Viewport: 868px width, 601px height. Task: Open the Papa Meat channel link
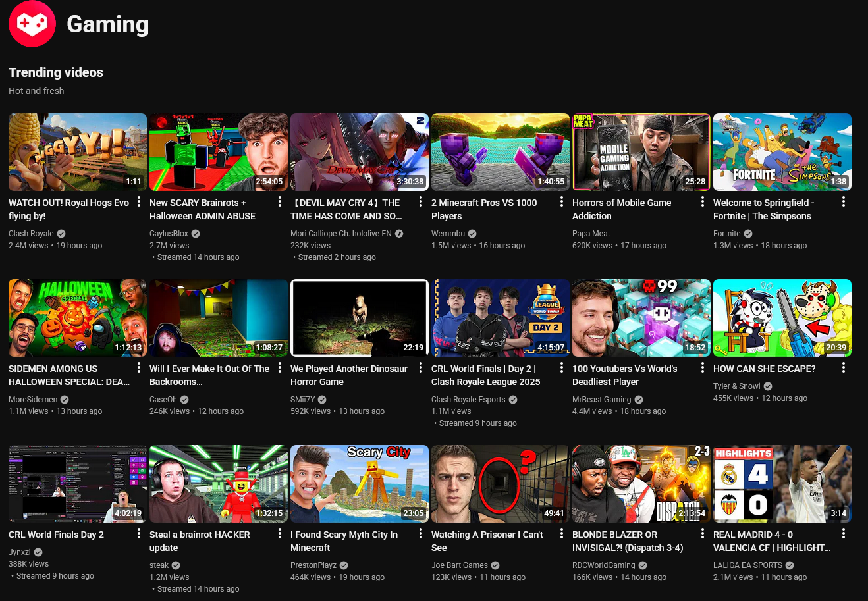591,234
